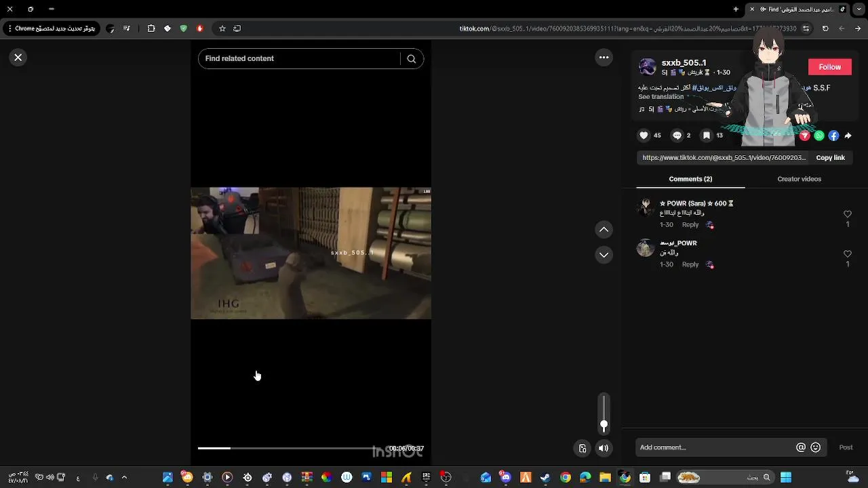868x488 pixels.
Task: Click the Chrome update available button
Action: [x=52, y=28]
